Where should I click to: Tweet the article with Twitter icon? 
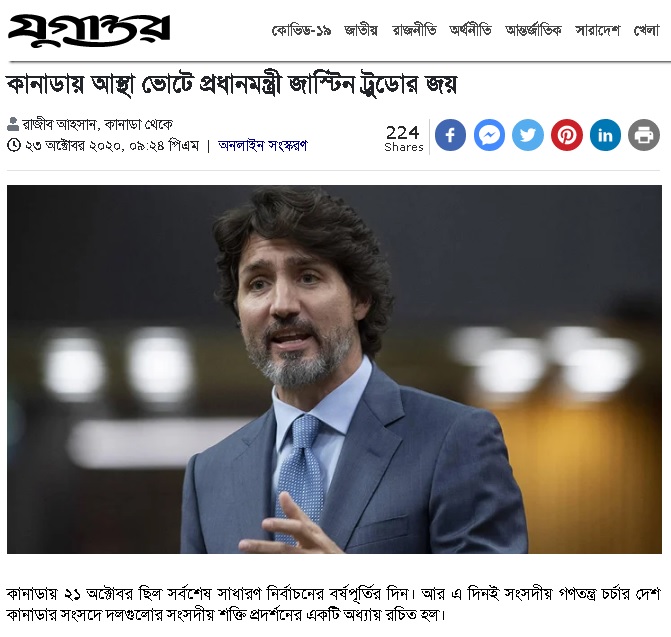tap(528, 135)
